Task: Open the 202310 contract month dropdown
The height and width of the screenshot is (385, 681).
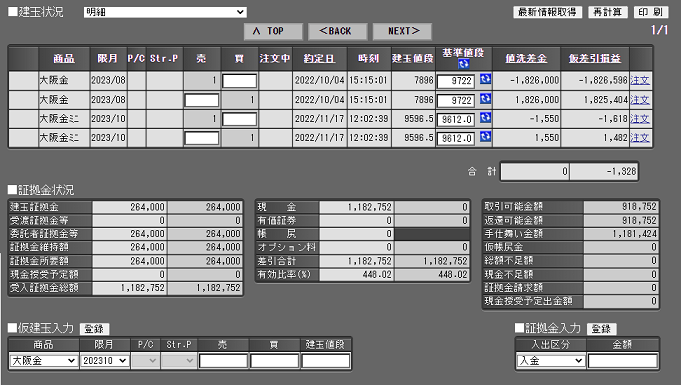Action: pyautogui.click(x=105, y=361)
